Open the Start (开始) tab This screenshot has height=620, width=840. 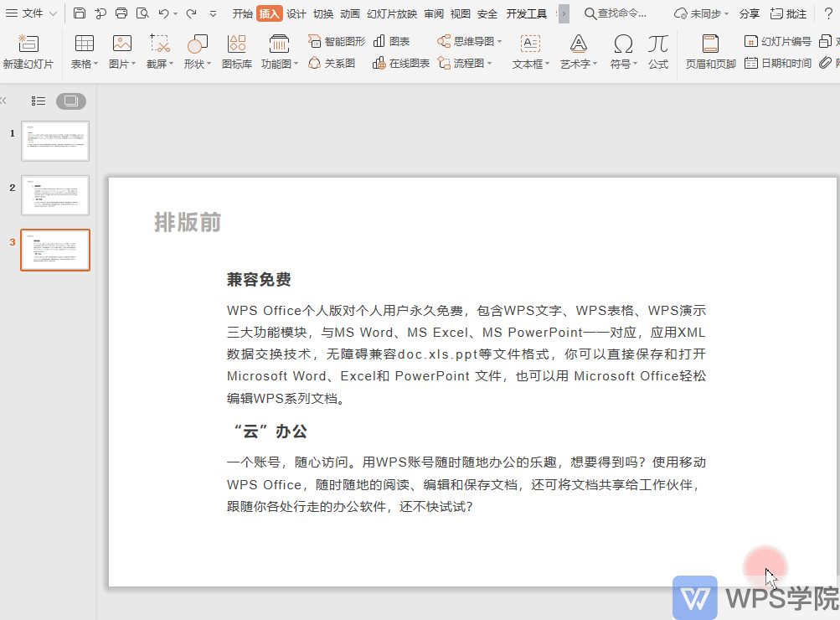[242, 14]
